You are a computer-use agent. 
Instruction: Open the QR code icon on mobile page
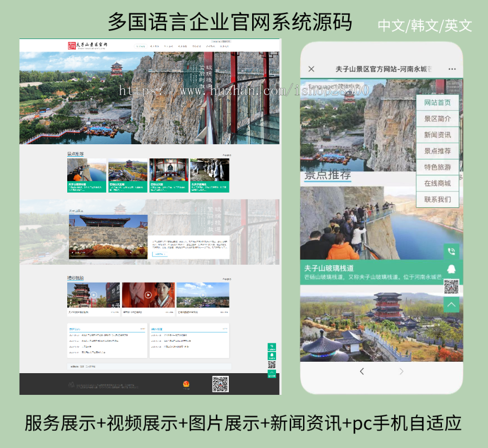coord(451,286)
